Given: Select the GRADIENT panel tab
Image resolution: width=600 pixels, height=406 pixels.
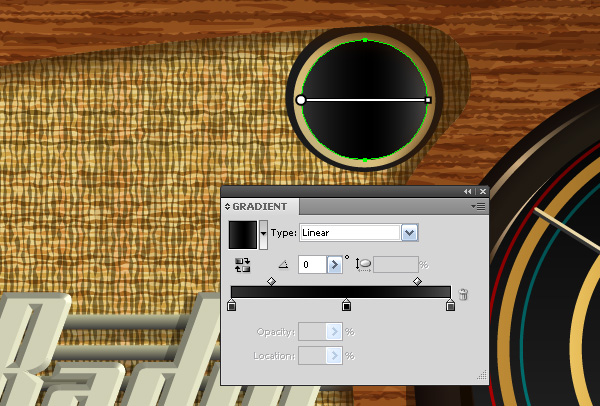Looking at the screenshot, I should pyautogui.click(x=260, y=207).
